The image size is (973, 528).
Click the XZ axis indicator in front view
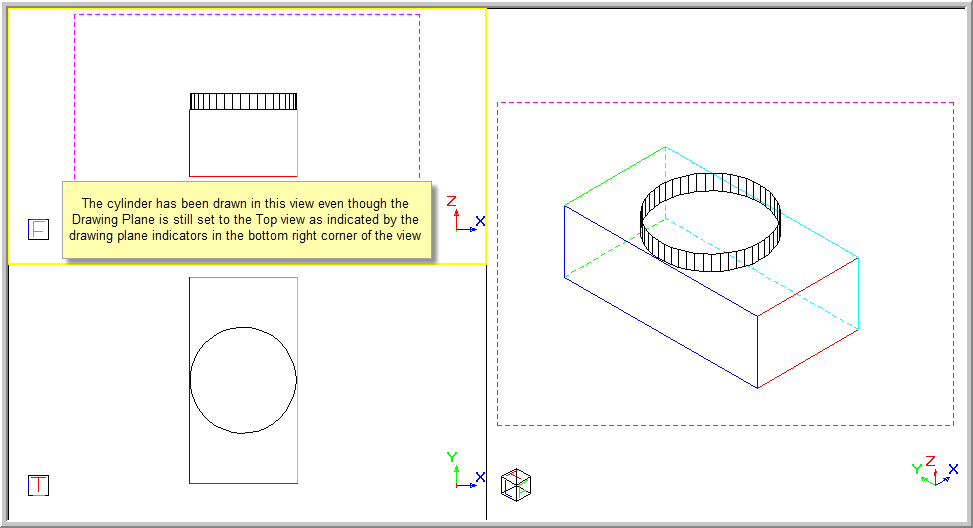click(465, 217)
